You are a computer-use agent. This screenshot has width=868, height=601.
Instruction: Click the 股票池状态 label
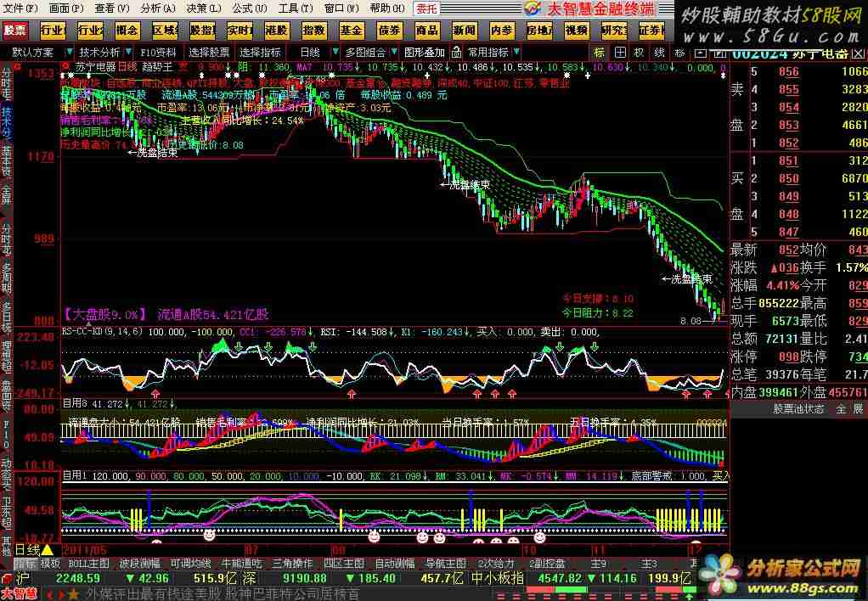[798, 409]
